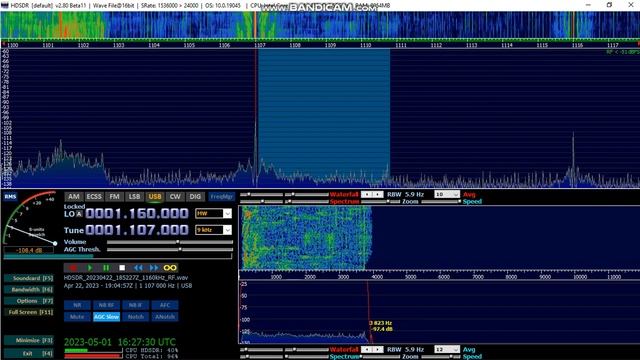Adjust the audio display Speed slider

click(440, 356)
